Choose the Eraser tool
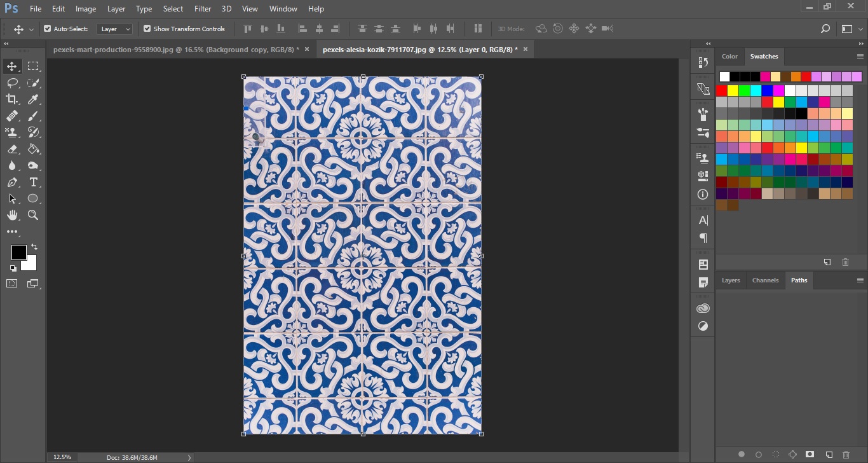The height and width of the screenshot is (463, 868). click(12, 149)
